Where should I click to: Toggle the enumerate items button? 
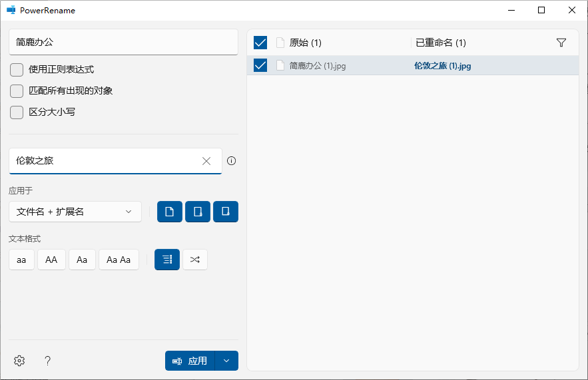pos(167,260)
